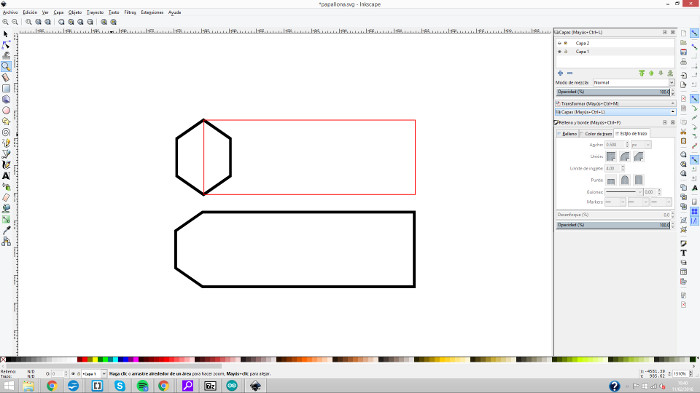Toggle lock of Capa 1 layer
700x393 pixels.
click(x=566, y=52)
